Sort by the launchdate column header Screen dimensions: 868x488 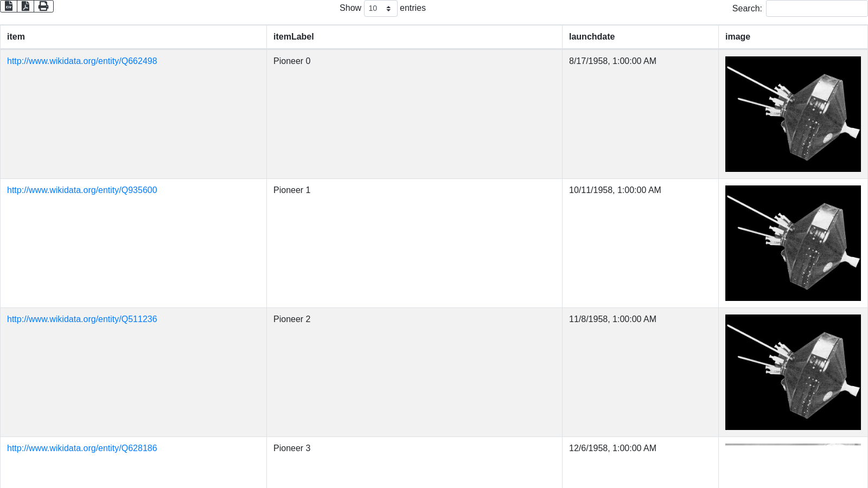[592, 37]
